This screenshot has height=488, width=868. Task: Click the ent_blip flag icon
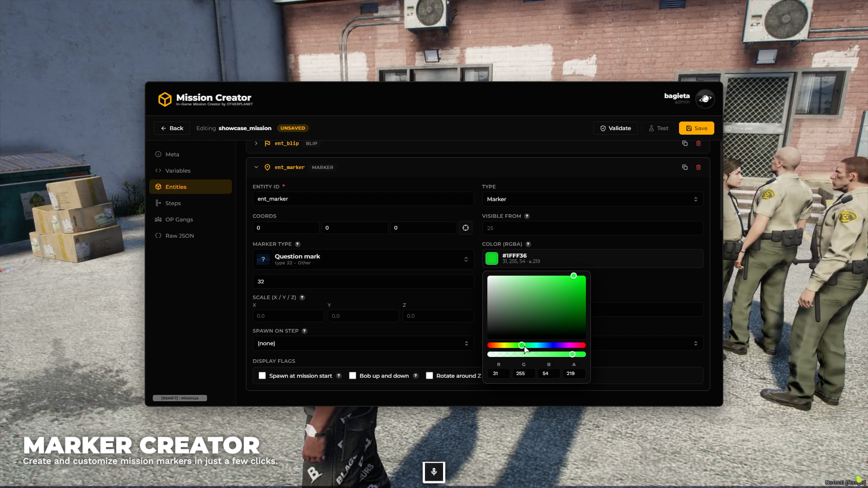coord(267,143)
